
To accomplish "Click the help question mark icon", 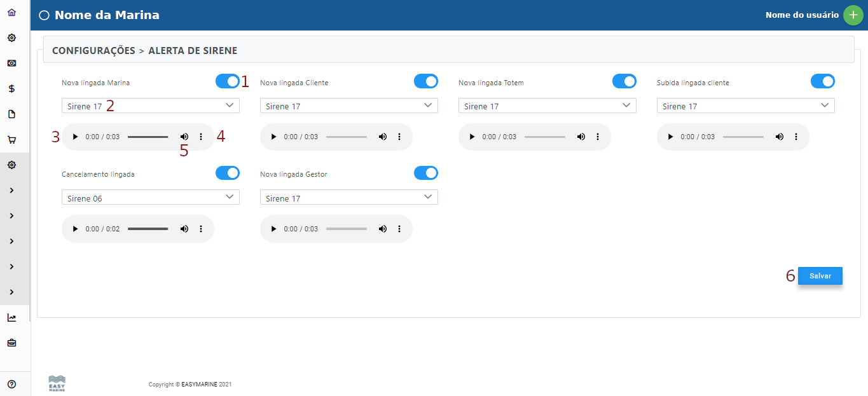I will coord(11,384).
